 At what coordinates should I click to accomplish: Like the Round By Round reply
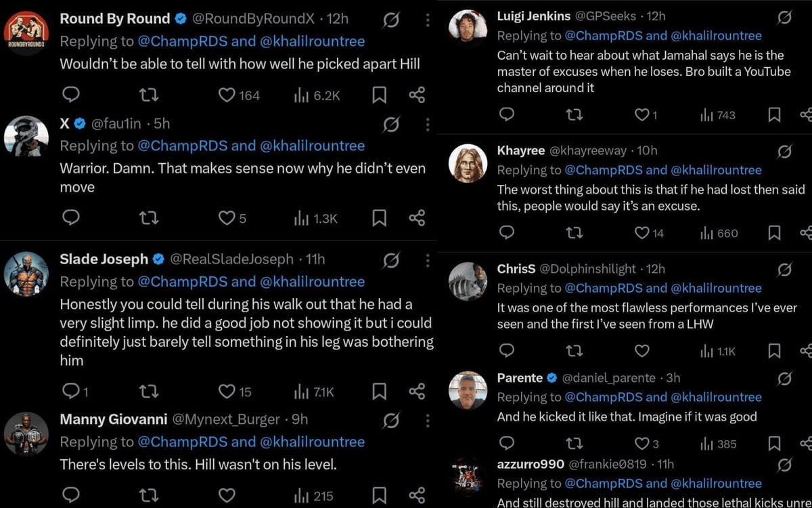click(x=227, y=96)
